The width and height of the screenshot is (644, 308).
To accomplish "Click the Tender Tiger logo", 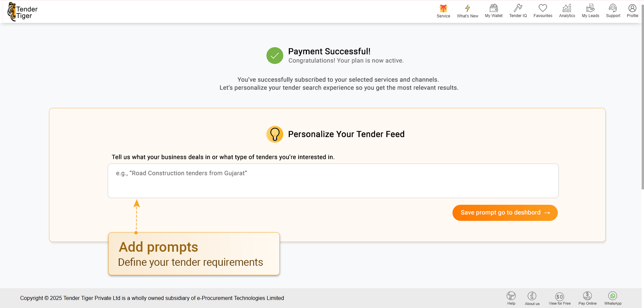I will (x=23, y=12).
